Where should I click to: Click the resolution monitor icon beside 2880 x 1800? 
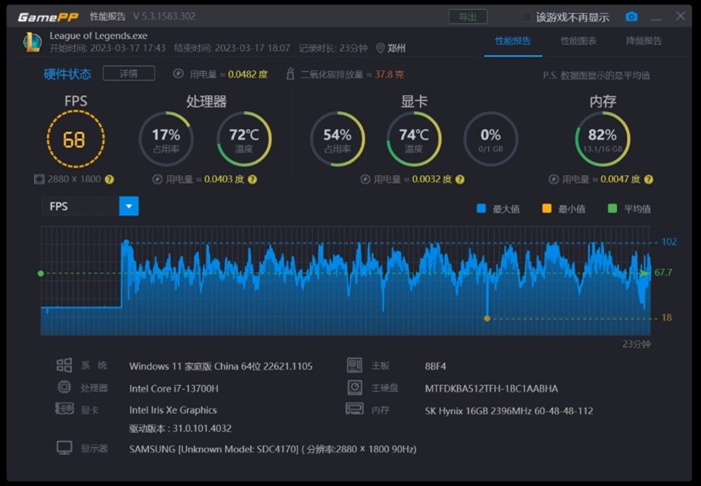(x=39, y=179)
